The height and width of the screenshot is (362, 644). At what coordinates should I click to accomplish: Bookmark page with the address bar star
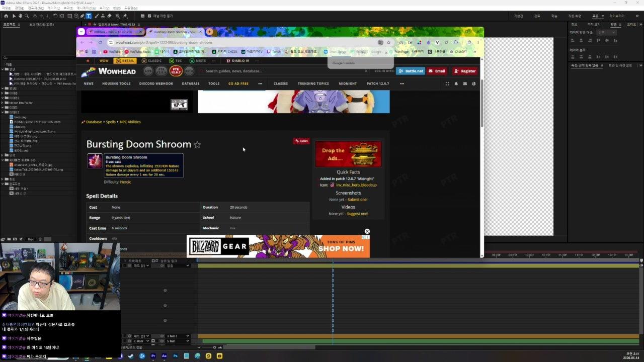(388, 42)
